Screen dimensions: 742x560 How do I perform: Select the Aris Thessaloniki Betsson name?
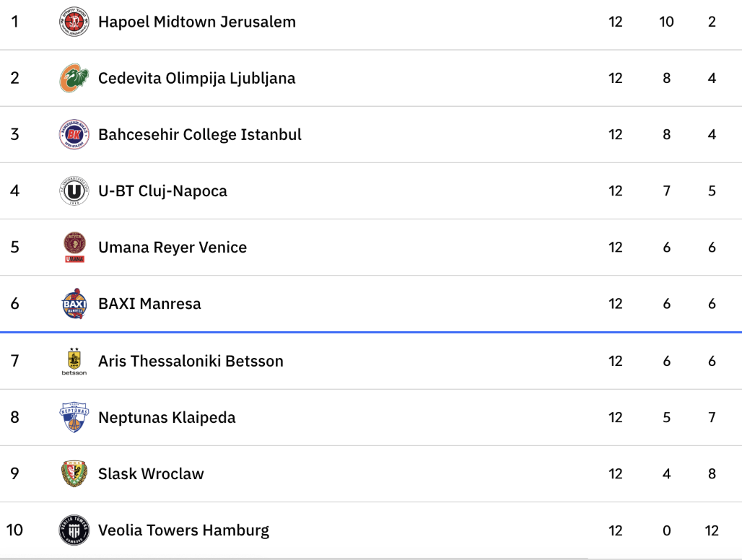(191, 361)
